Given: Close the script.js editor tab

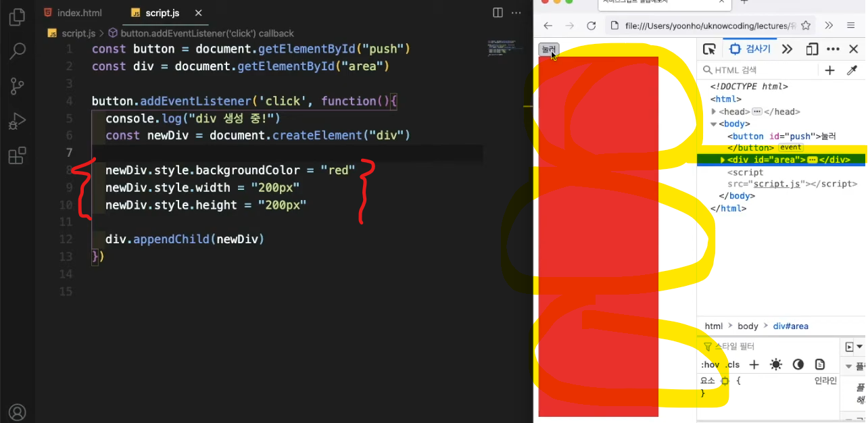Looking at the screenshot, I should point(198,13).
